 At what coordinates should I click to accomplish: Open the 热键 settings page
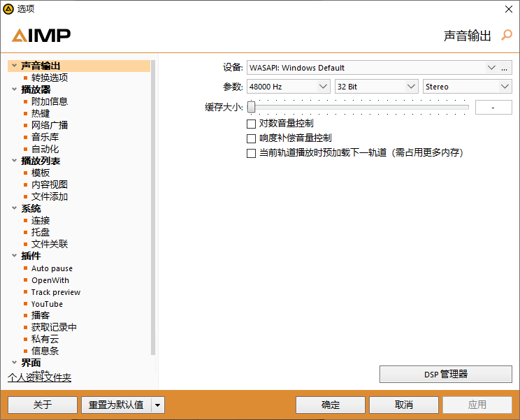(41, 113)
